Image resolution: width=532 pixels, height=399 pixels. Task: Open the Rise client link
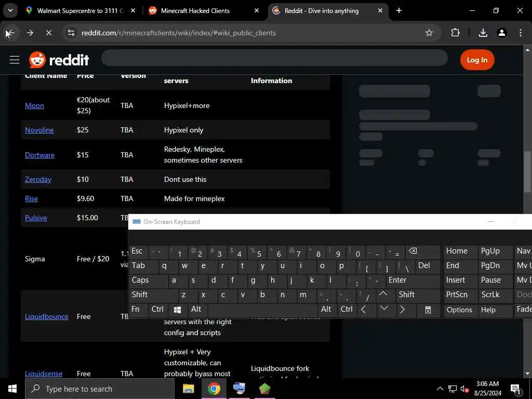coord(31,198)
